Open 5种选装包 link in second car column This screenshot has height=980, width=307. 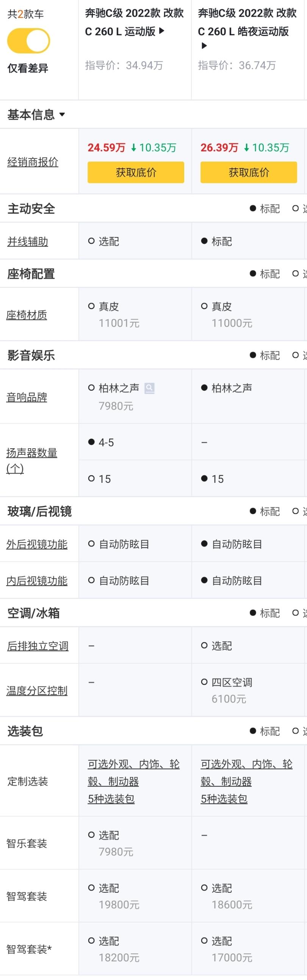click(x=224, y=799)
